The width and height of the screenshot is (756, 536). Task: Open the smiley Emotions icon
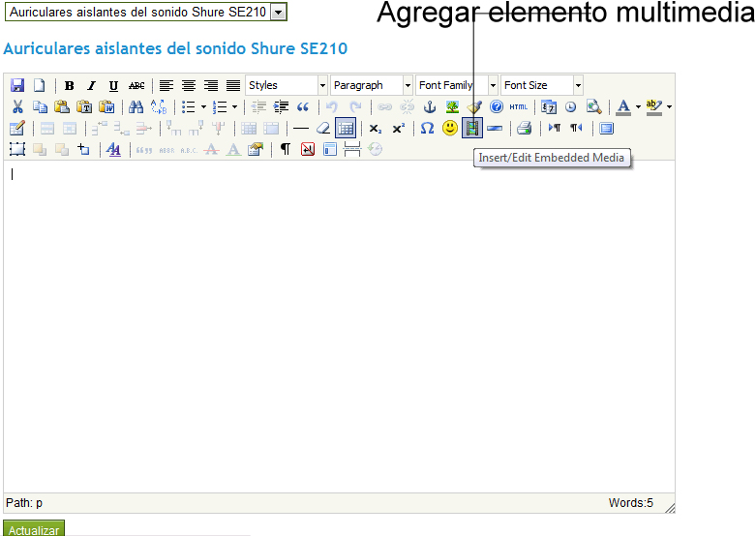[x=450, y=128]
